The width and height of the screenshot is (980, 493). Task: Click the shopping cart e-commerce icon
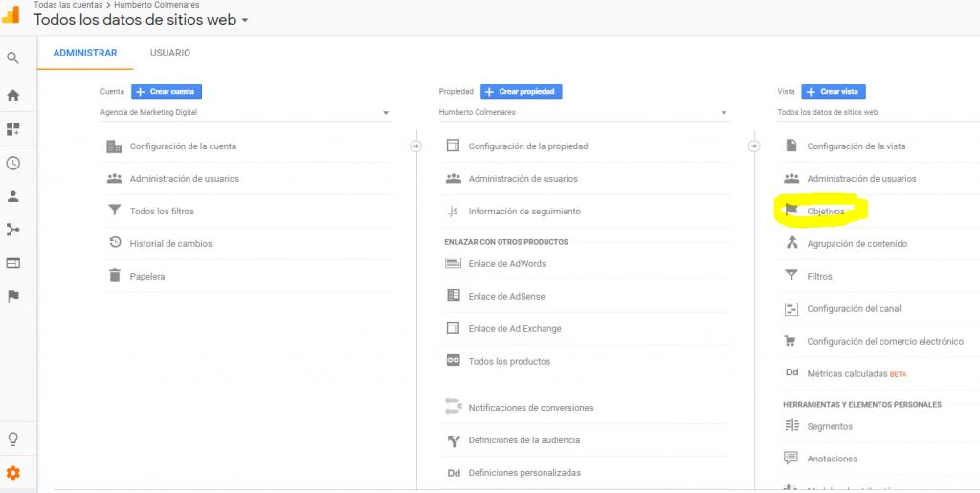791,341
